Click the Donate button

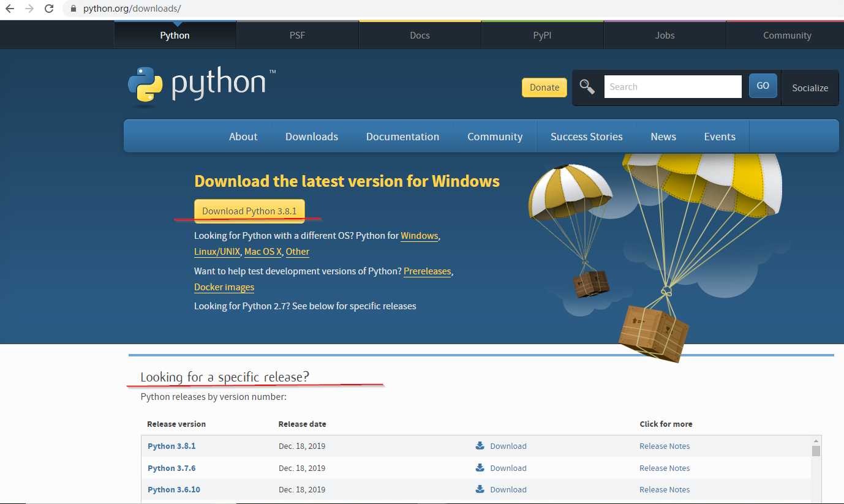point(544,88)
